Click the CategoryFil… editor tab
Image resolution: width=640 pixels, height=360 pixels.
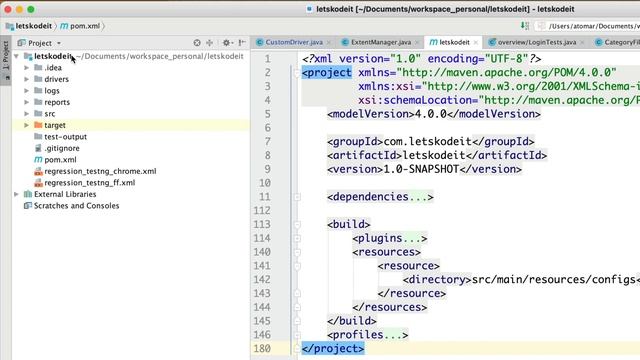coord(617,42)
